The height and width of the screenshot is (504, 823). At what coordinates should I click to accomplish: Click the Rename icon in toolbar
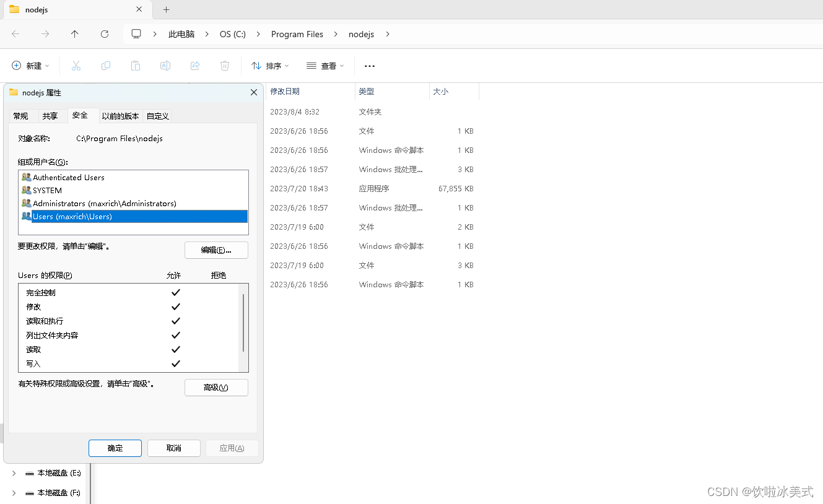coord(165,66)
